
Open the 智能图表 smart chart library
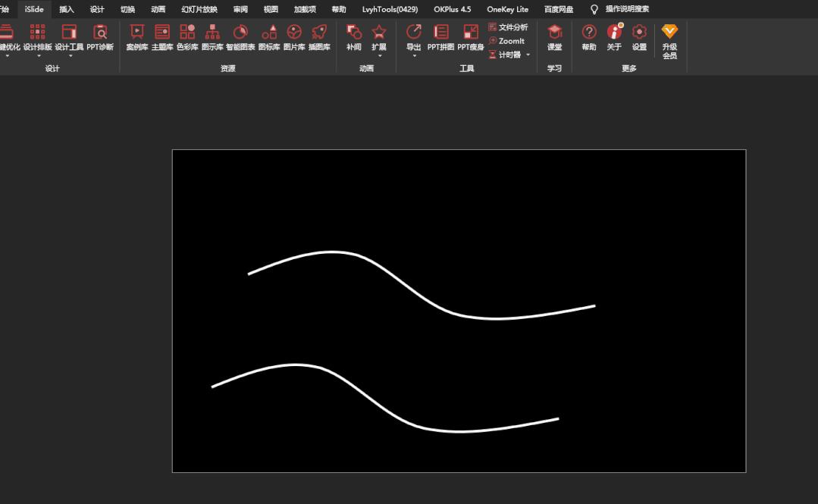click(240, 37)
